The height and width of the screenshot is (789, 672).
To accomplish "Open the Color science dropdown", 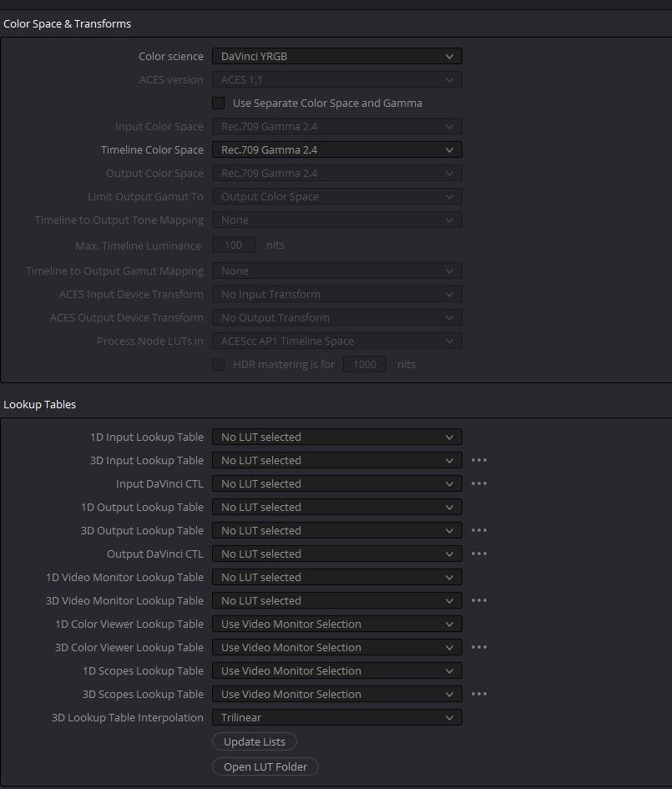I will [x=336, y=57].
